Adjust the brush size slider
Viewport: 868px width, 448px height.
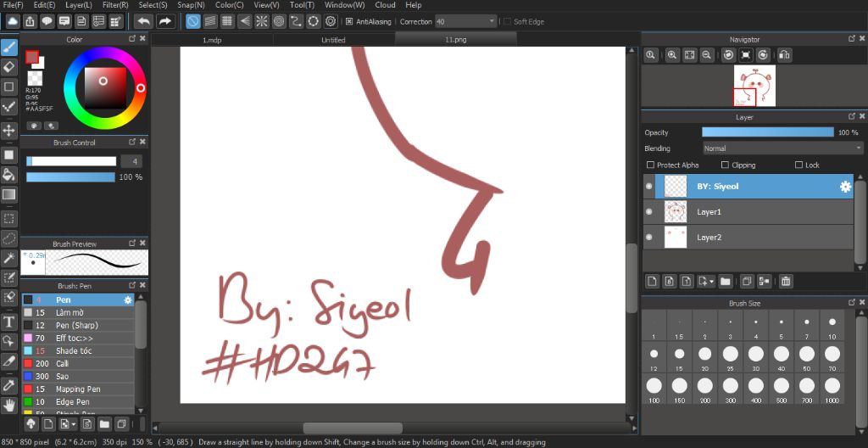(71, 161)
